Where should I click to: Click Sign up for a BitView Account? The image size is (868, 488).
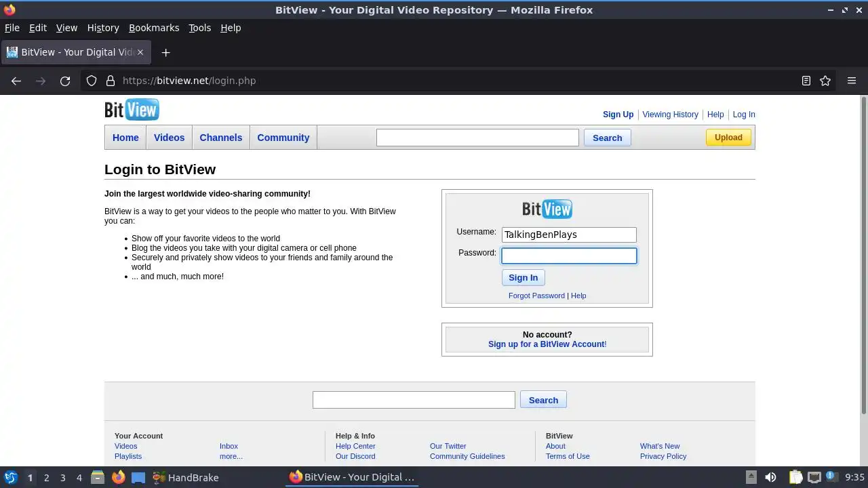(x=547, y=344)
